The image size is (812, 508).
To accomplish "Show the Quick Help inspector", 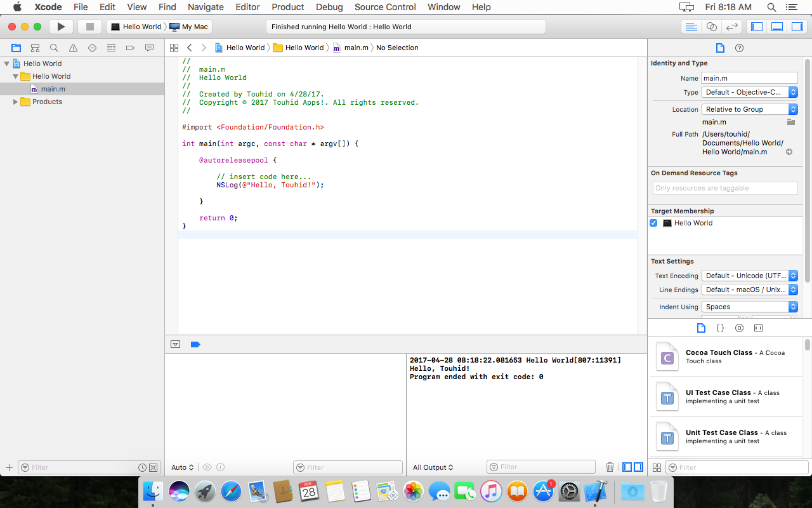I will coord(739,48).
